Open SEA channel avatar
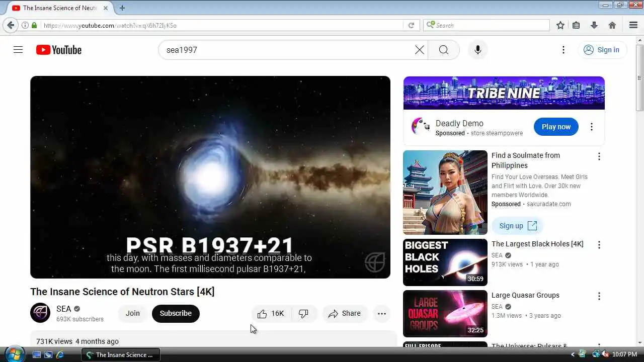The width and height of the screenshot is (644, 362). pos(40,313)
